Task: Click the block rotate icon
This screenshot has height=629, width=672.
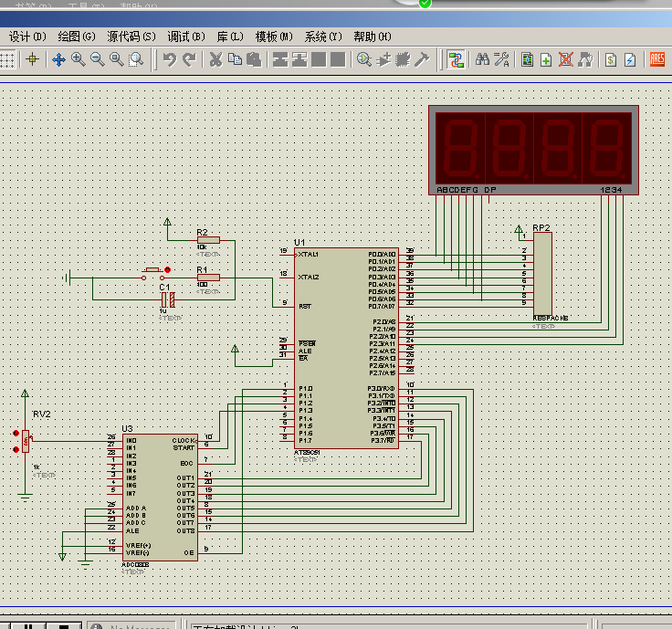Action: coord(319,59)
